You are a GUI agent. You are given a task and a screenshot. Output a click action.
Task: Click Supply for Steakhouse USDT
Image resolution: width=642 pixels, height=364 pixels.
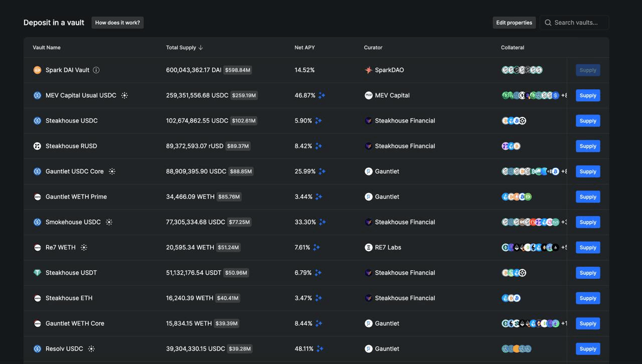[588, 273]
